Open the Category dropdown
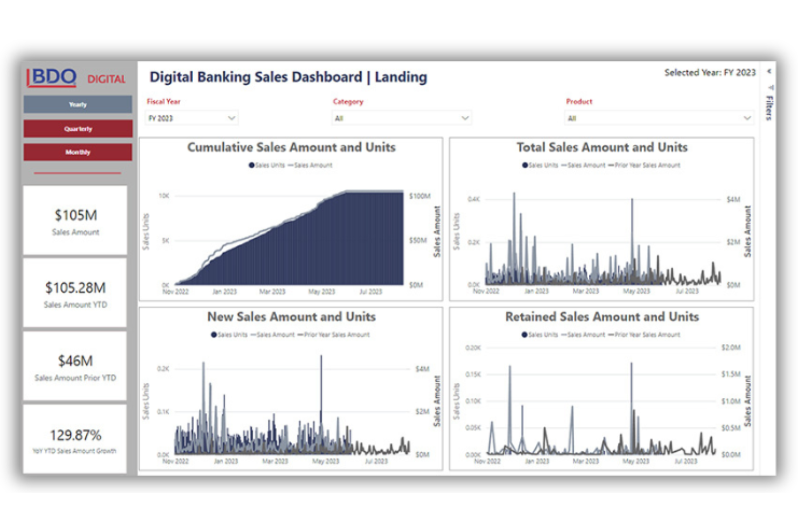 (402, 118)
